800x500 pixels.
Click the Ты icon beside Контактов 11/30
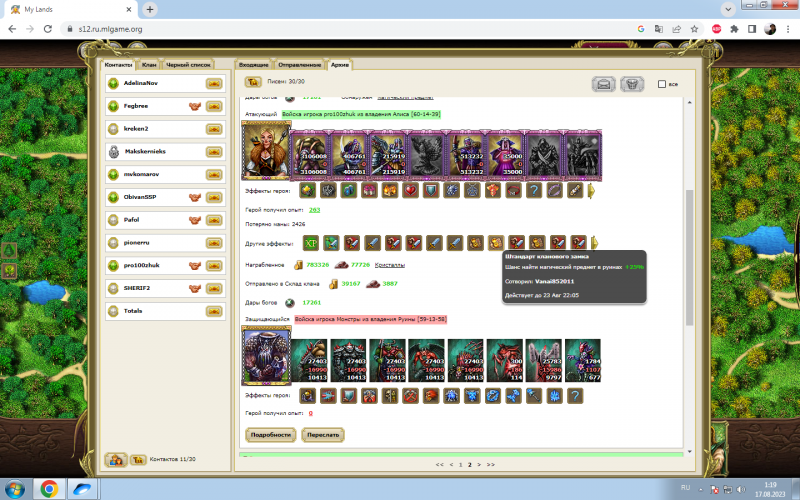(138, 460)
